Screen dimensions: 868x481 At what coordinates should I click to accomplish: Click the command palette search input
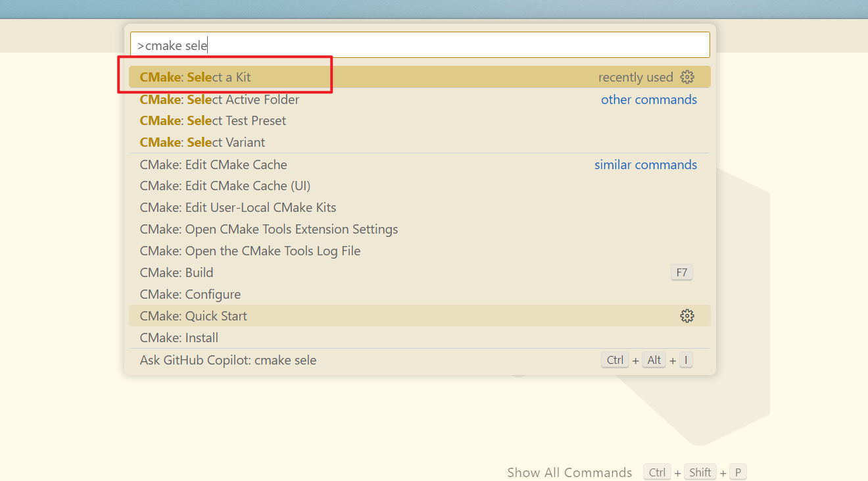[420, 45]
